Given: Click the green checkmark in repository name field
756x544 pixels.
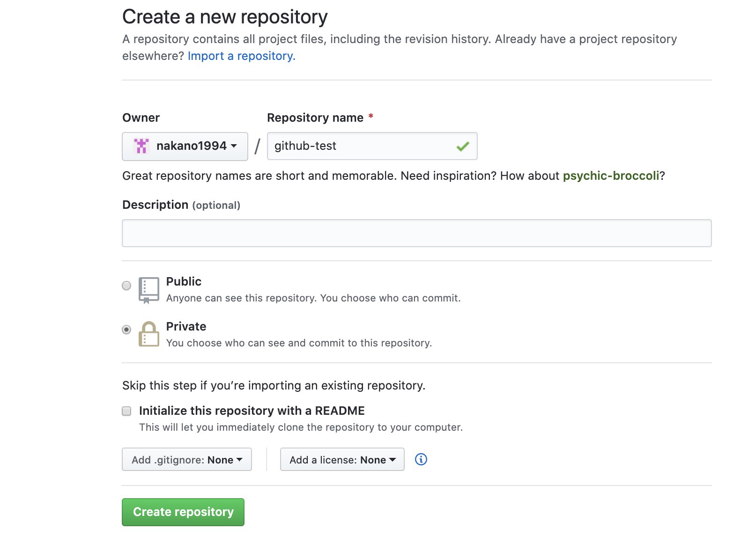Looking at the screenshot, I should [x=463, y=147].
